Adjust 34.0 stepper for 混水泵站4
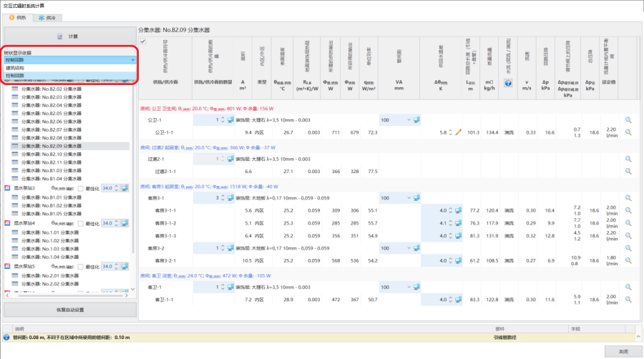The height and width of the screenshot is (359, 644). tap(117, 223)
